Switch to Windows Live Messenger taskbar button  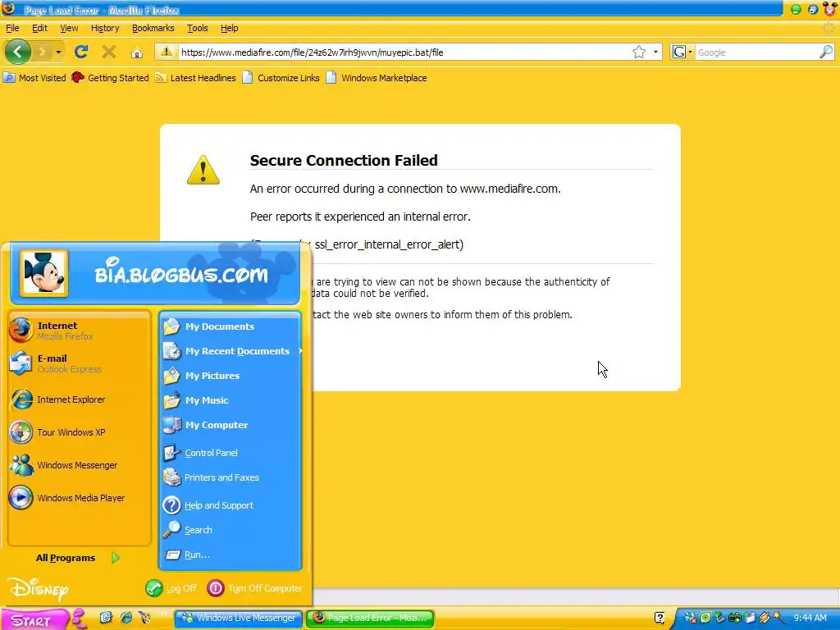coord(239,618)
